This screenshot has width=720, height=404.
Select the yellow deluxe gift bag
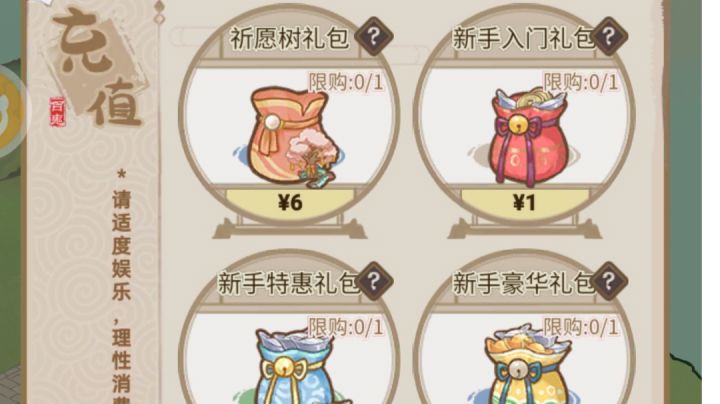point(528,365)
